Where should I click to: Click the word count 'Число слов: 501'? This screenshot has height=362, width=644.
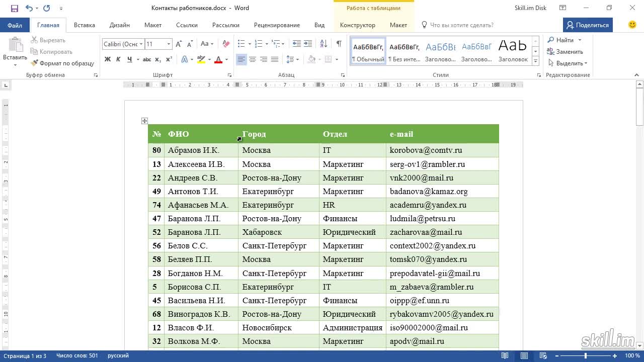(77, 356)
